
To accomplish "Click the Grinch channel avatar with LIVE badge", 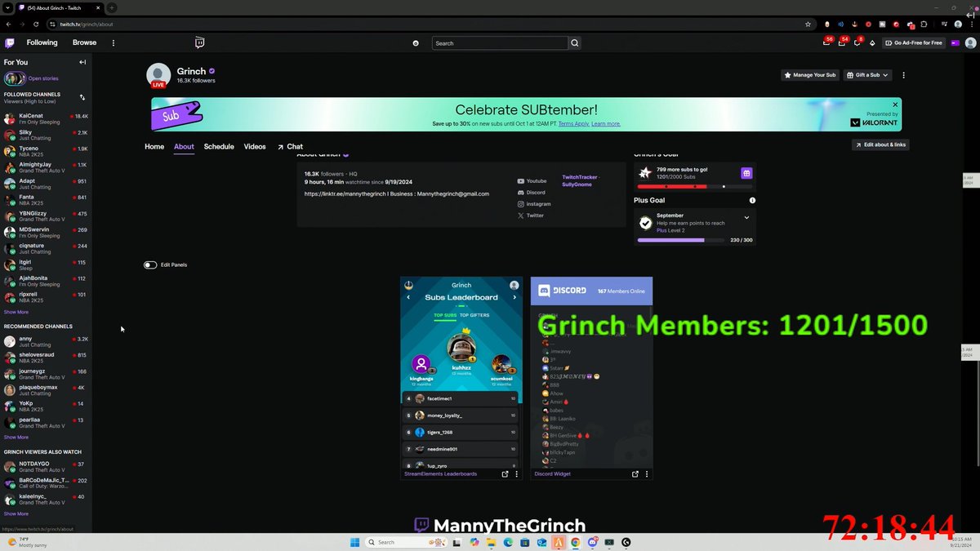I will tap(158, 75).
